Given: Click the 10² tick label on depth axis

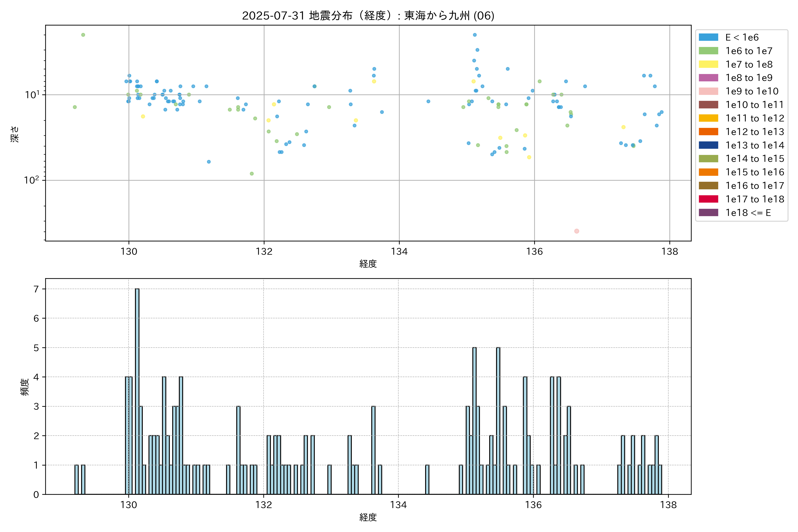Looking at the screenshot, I should (x=31, y=180).
